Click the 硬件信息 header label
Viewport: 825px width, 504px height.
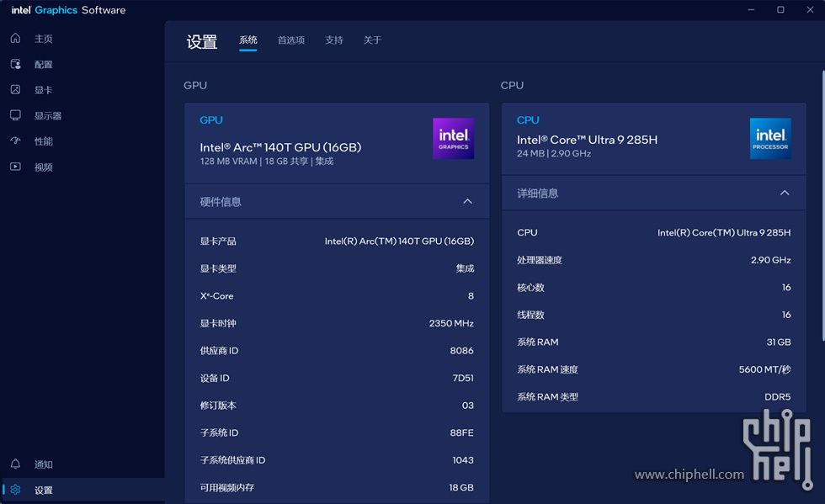coord(221,202)
